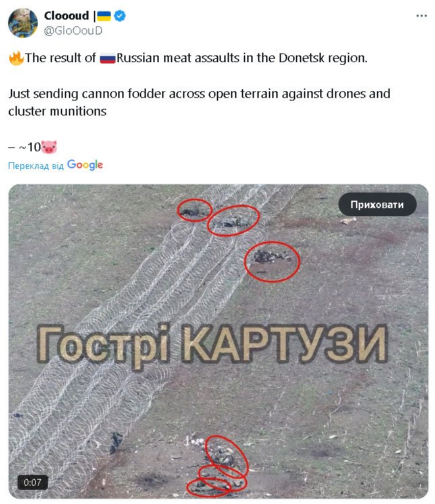Open the @GloOouD handle link

click(x=73, y=30)
